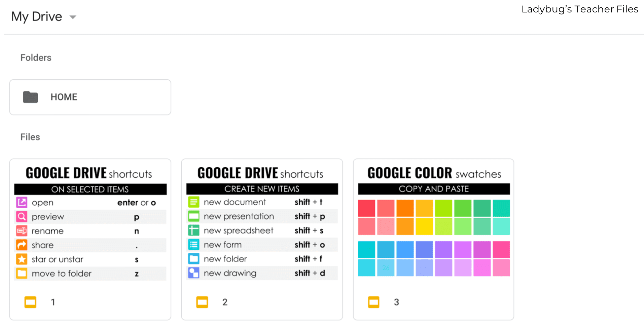Image resolution: width=644 pixels, height=335 pixels.
Task: Click the blue new folder icon
Action: tap(194, 259)
